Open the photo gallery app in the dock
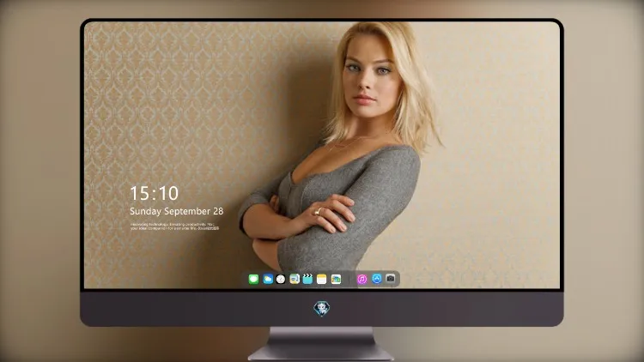Image resolution: width=644 pixels, height=362 pixels. pyautogui.click(x=336, y=279)
